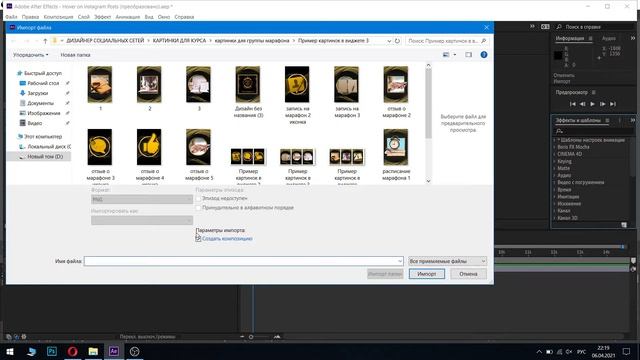Open the 'Файл' menu
Viewport: 640px width, 360px height.
coord(11,17)
